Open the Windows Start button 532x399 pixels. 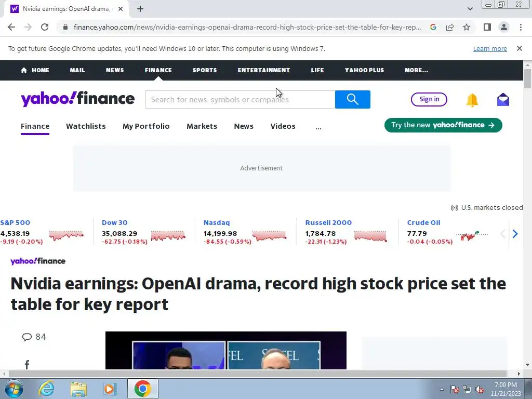pos(14,389)
